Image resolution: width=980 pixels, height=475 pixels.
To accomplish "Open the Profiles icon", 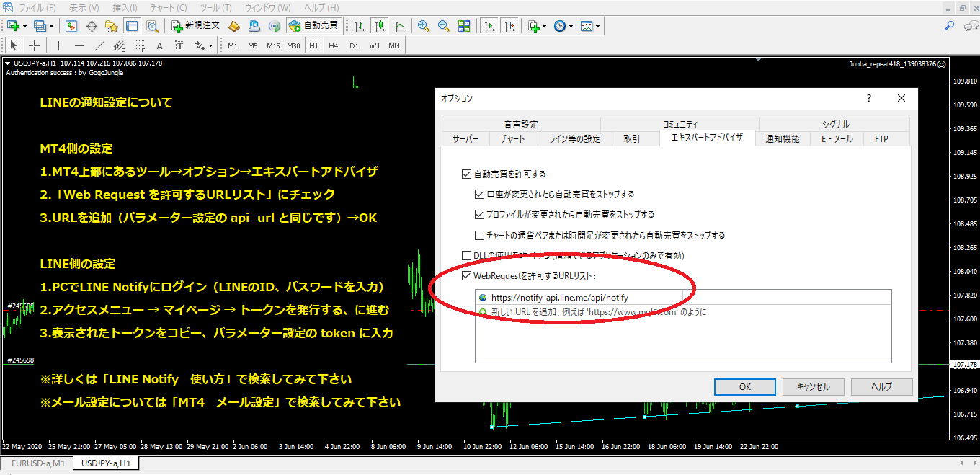I will coord(40,26).
